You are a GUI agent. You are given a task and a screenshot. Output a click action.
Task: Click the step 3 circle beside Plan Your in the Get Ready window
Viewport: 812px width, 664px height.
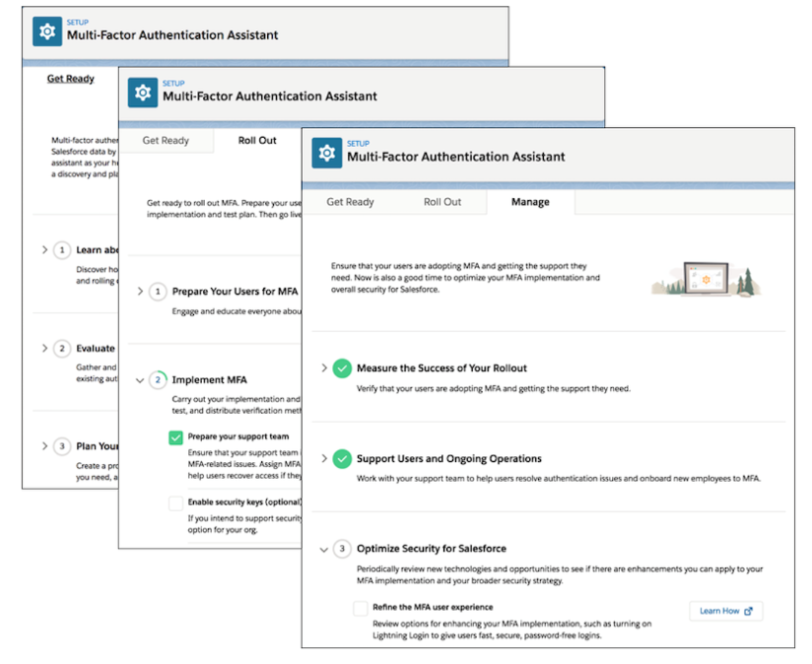(62, 446)
